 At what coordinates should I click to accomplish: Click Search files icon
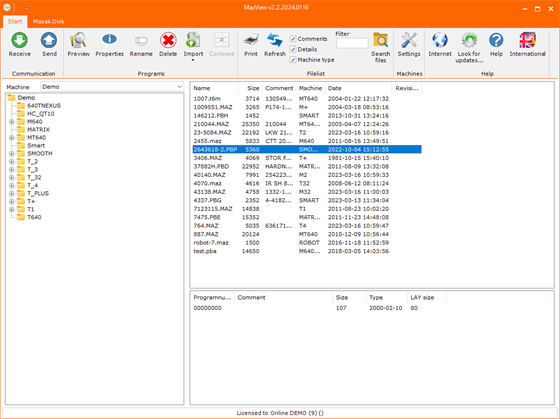point(380,40)
